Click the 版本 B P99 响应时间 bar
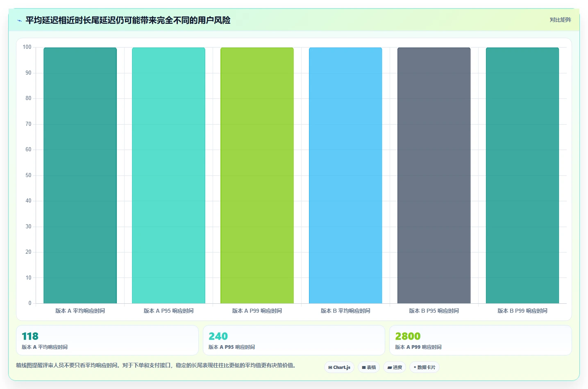The height and width of the screenshot is (389, 588). (x=522, y=175)
